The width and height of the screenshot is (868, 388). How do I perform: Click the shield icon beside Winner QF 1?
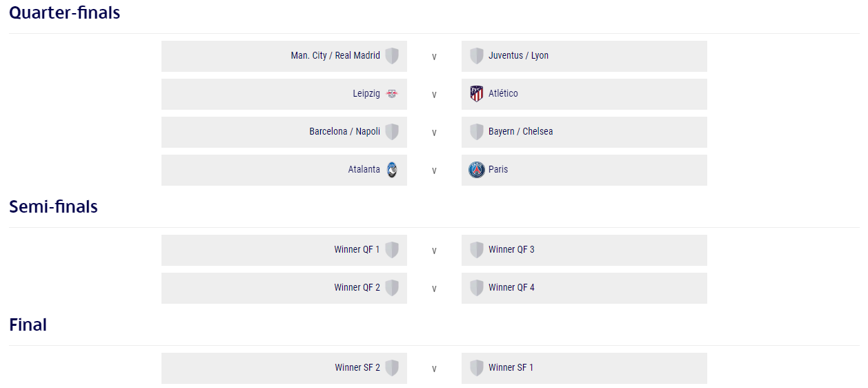392,250
